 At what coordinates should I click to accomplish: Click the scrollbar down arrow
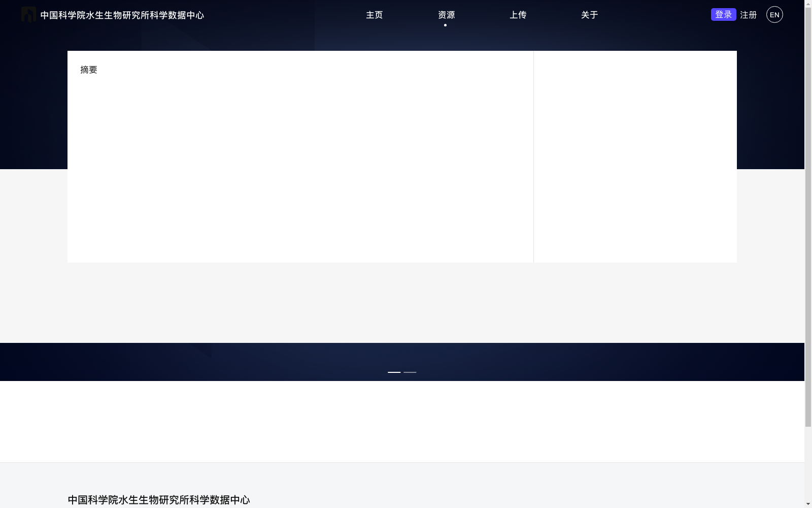pos(808,504)
